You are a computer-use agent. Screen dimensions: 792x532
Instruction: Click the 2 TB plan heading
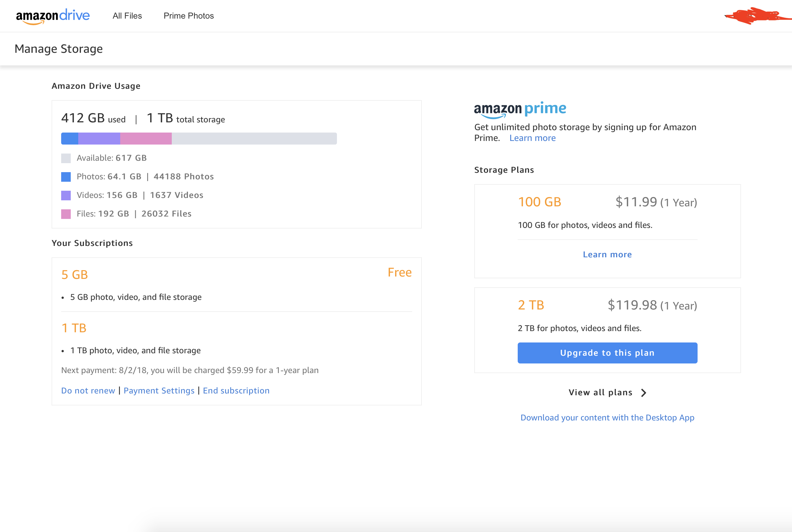531,305
